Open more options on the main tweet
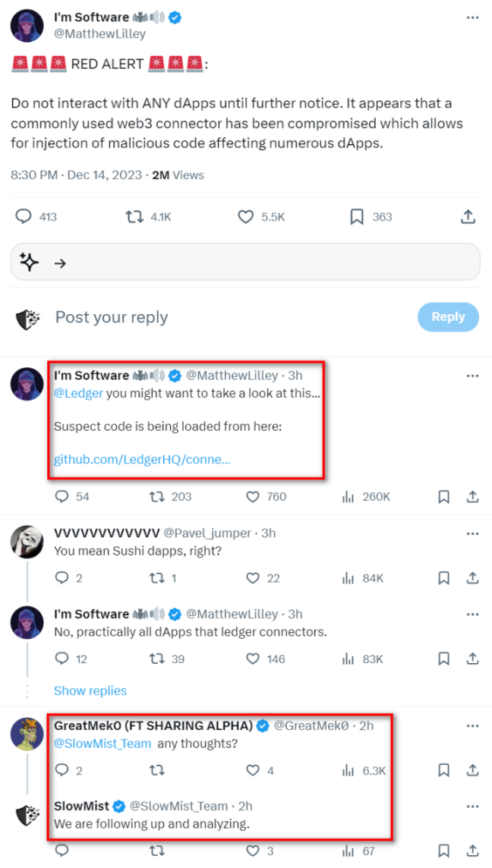Image resolution: width=492 pixels, height=868 pixels. (x=474, y=18)
